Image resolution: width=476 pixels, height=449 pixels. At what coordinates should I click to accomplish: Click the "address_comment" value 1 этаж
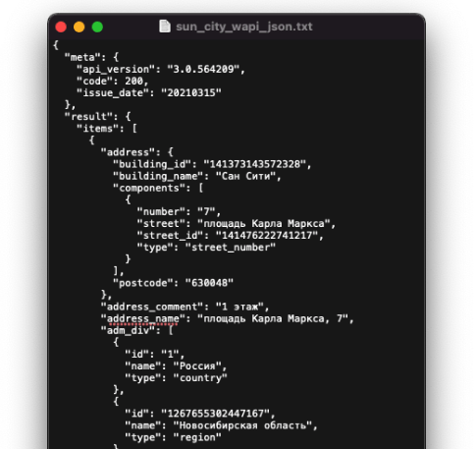tap(239, 307)
